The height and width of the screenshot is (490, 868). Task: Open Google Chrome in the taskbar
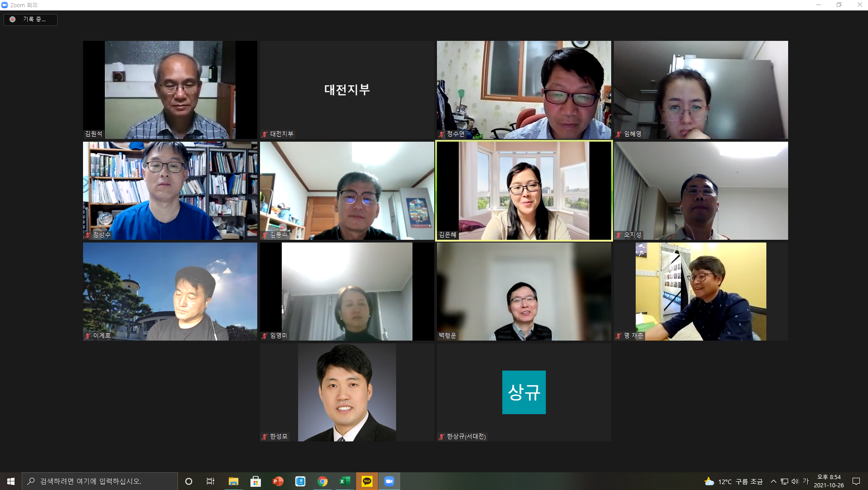[x=323, y=481]
